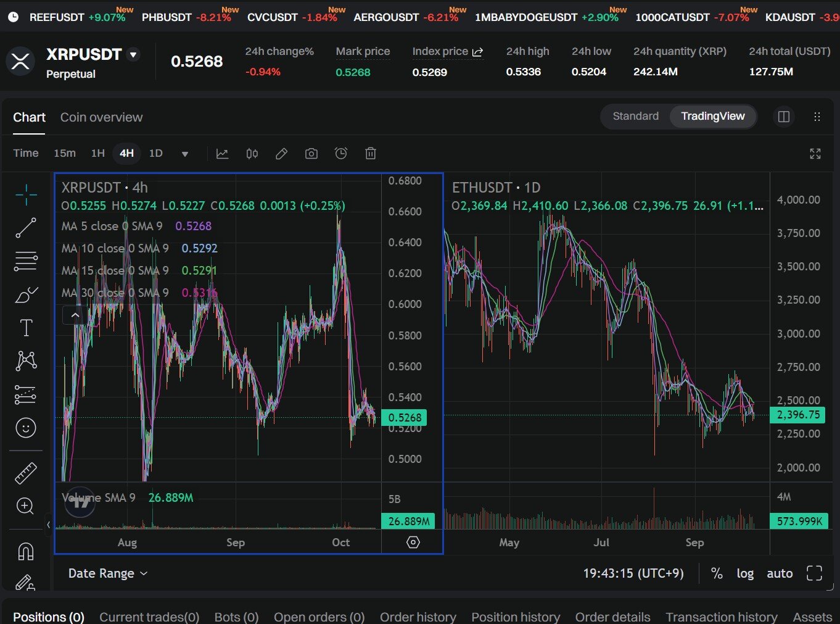This screenshot has width=840, height=624.
Task: Collapse the left drawing toolbar arrow
Action: pyautogui.click(x=48, y=525)
